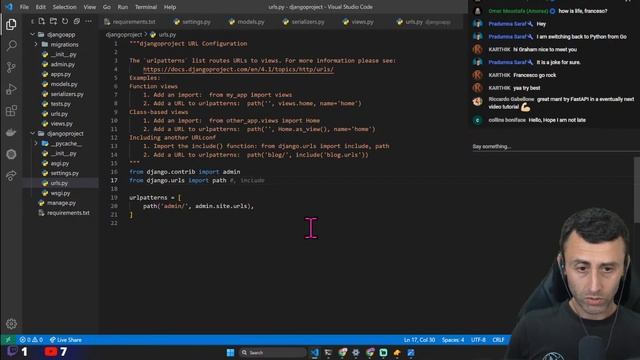Click Spaces: 4 indentation setting
This screenshot has height=360, width=640.
click(x=453, y=340)
